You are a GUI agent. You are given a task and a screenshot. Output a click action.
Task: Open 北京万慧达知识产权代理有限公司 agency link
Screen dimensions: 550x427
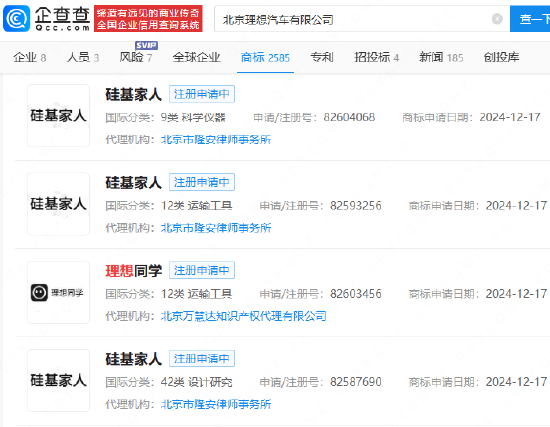tap(243, 316)
